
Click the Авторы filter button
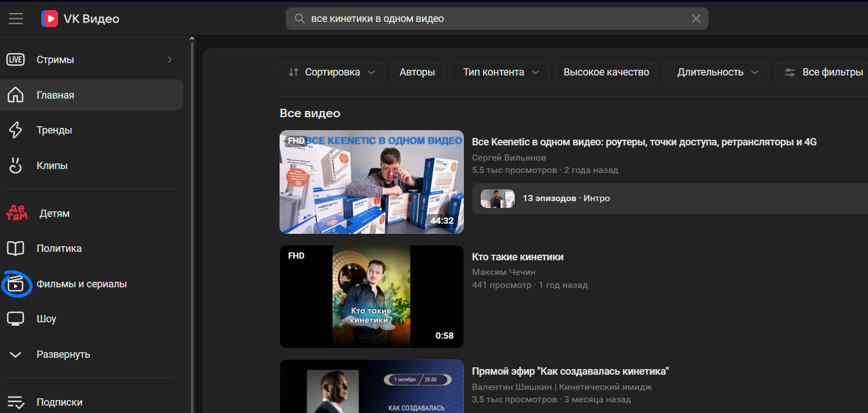click(417, 72)
